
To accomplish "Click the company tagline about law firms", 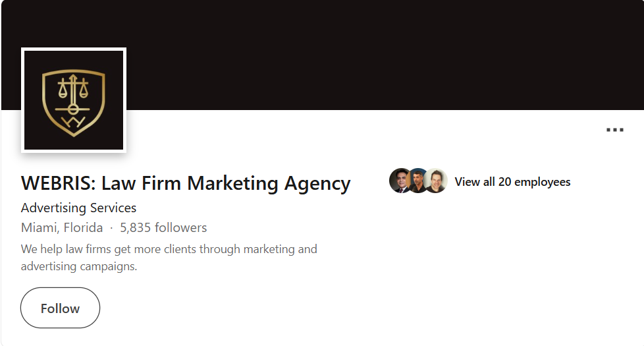I will pos(169,249).
